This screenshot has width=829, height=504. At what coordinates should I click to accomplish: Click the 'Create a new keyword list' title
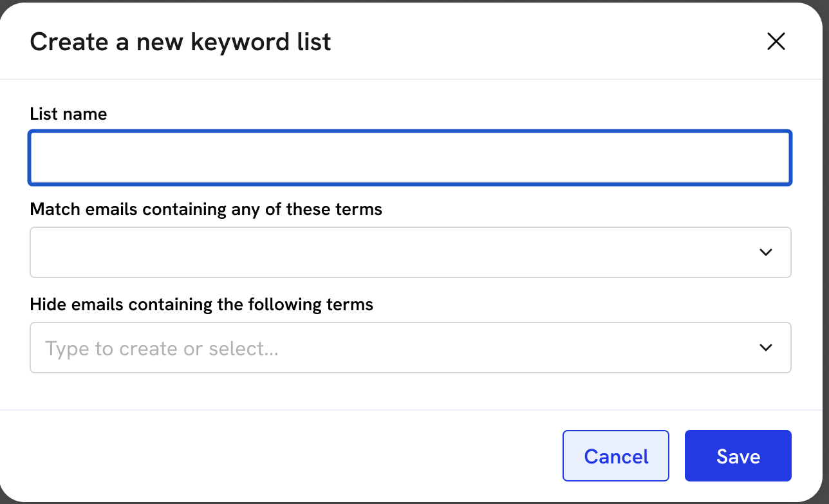tap(180, 42)
